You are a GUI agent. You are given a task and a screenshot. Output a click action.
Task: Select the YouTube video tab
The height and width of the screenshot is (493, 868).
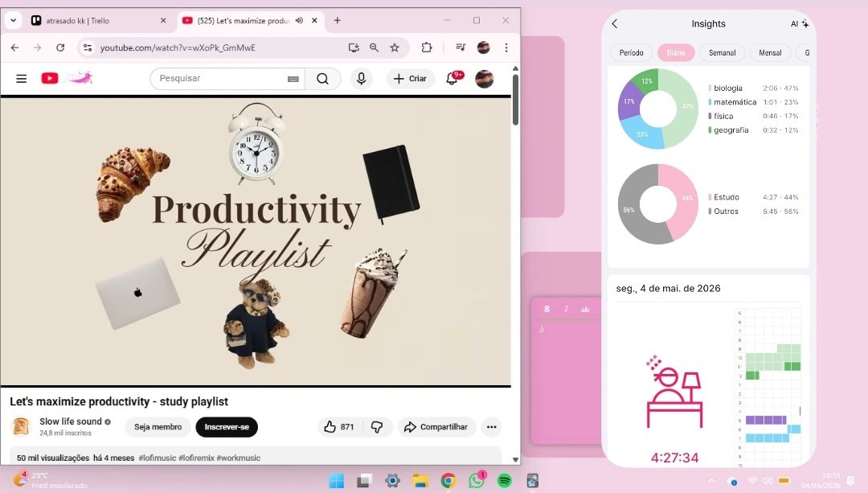pos(249,20)
